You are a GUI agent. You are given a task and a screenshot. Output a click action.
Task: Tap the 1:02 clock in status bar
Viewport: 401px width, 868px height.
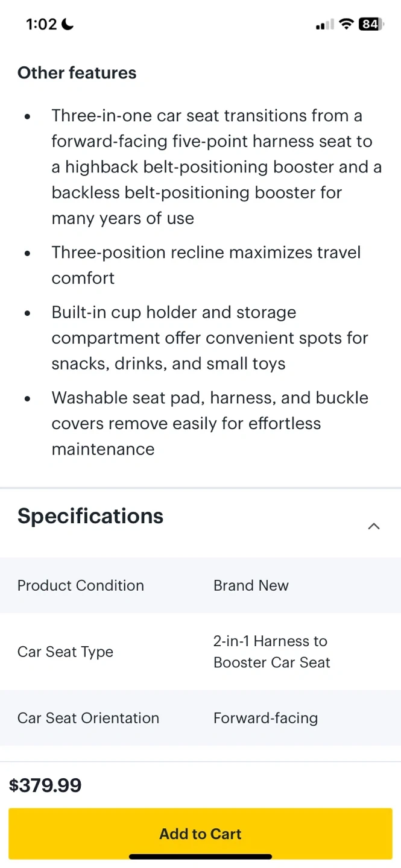coord(42,24)
